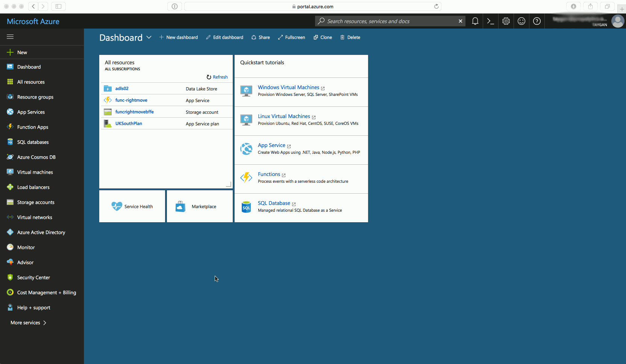
Task: Open Azure Active Directory in the sidebar
Action: point(42,232)
